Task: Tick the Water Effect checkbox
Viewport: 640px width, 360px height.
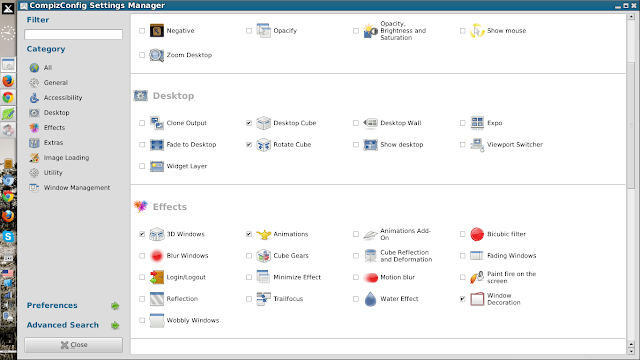Action: (356, 299)
